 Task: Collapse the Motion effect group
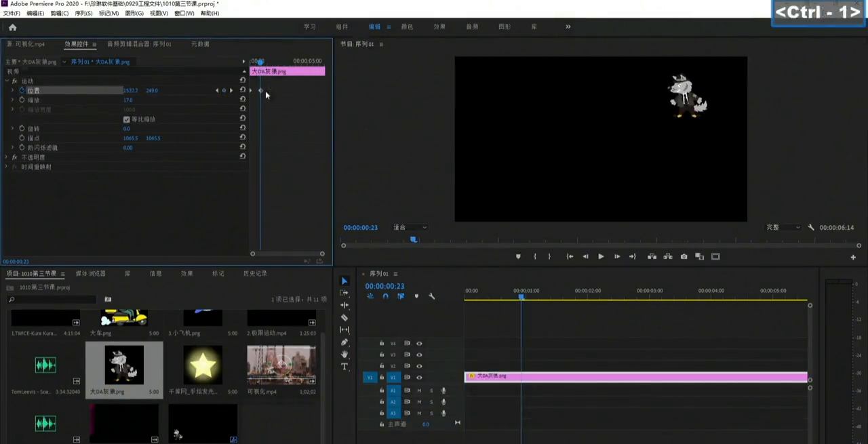tap(7, 81)
